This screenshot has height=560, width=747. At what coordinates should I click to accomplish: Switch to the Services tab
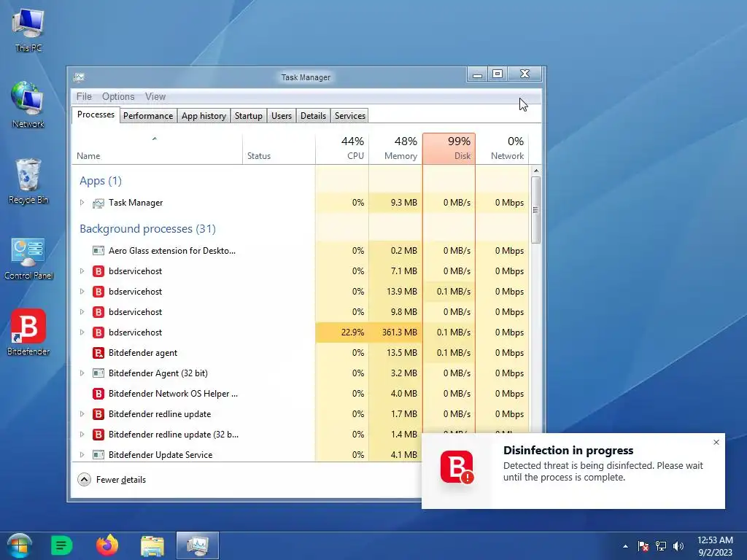click(x=349, y=116)
